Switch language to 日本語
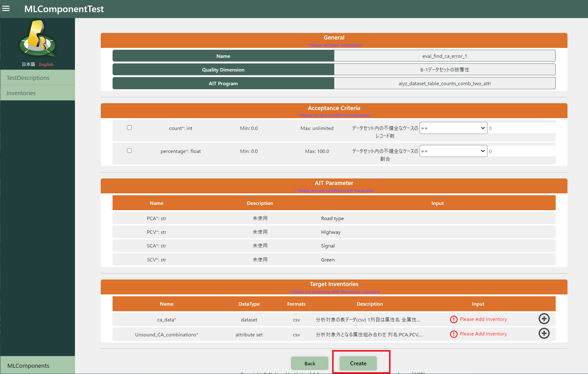The height and width of the screenshot is (374, 588). 28,64
